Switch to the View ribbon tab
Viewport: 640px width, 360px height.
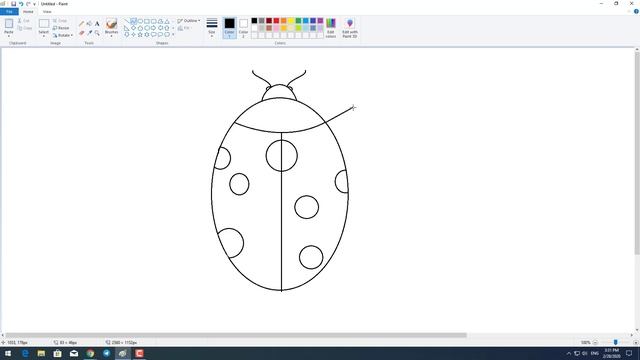click(47, 11)
